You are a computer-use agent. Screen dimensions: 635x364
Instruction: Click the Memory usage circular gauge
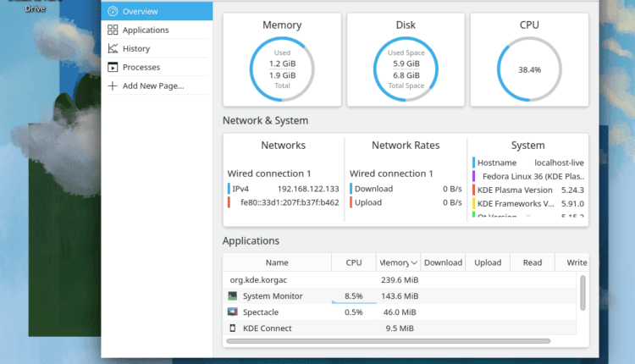pos(282,69)
